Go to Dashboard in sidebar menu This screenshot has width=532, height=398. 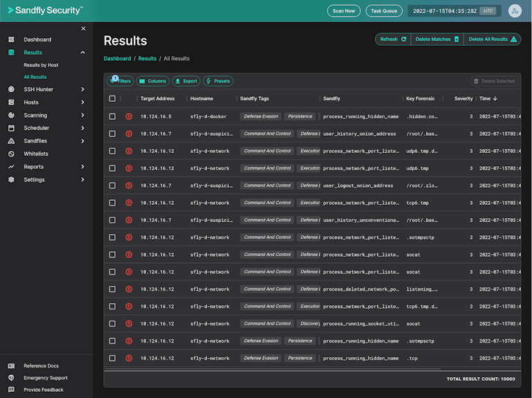(37, 39)
